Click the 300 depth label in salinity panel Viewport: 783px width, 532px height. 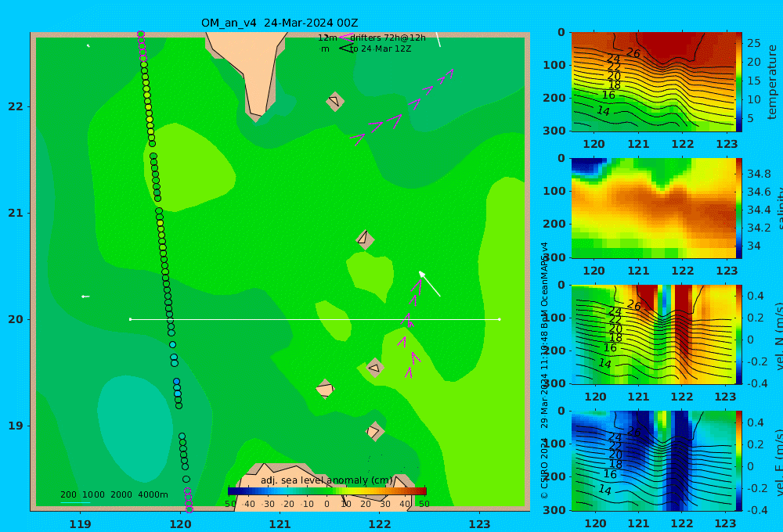554,257
